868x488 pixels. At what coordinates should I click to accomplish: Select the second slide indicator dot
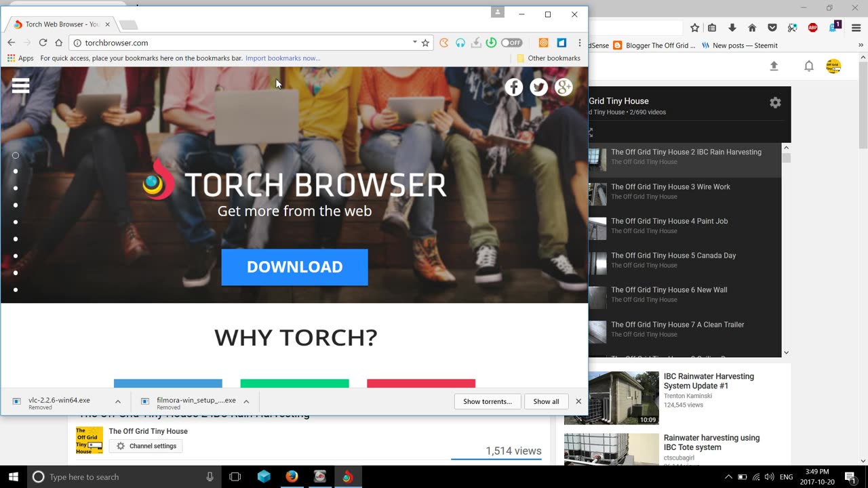tap(16, 171)
